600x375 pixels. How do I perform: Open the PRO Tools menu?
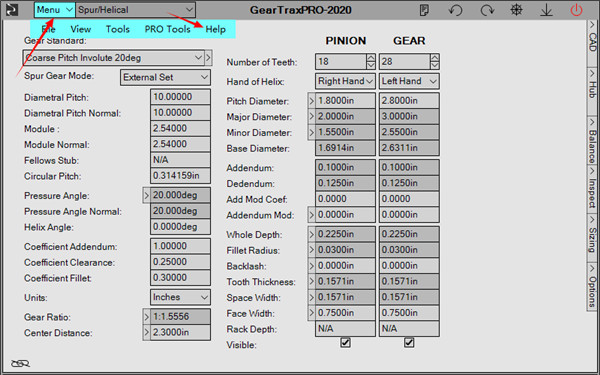coord(167,29)
